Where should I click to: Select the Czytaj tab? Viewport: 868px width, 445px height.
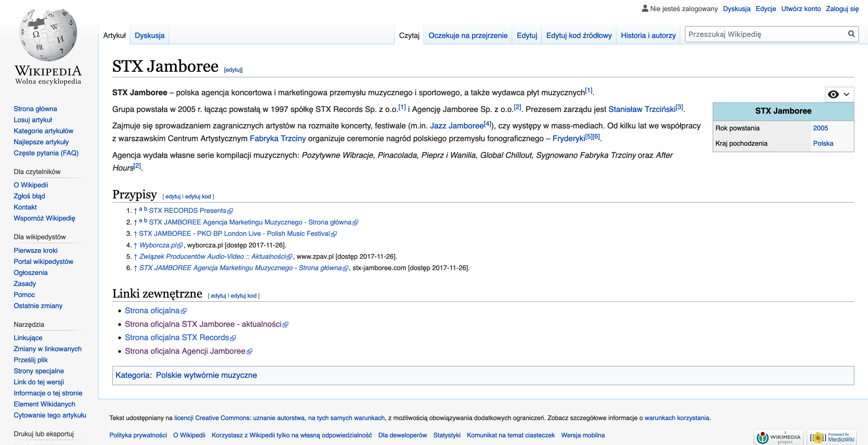409,35
